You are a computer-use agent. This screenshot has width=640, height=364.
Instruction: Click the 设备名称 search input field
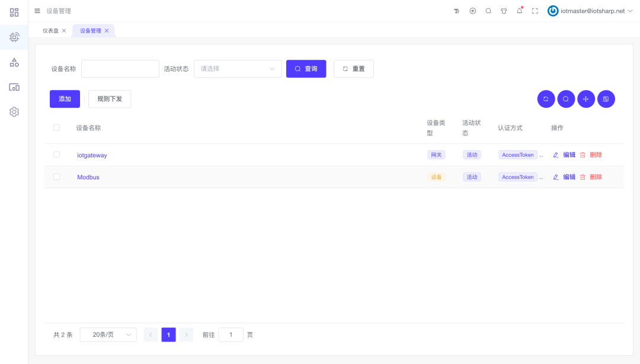[120, 69]
